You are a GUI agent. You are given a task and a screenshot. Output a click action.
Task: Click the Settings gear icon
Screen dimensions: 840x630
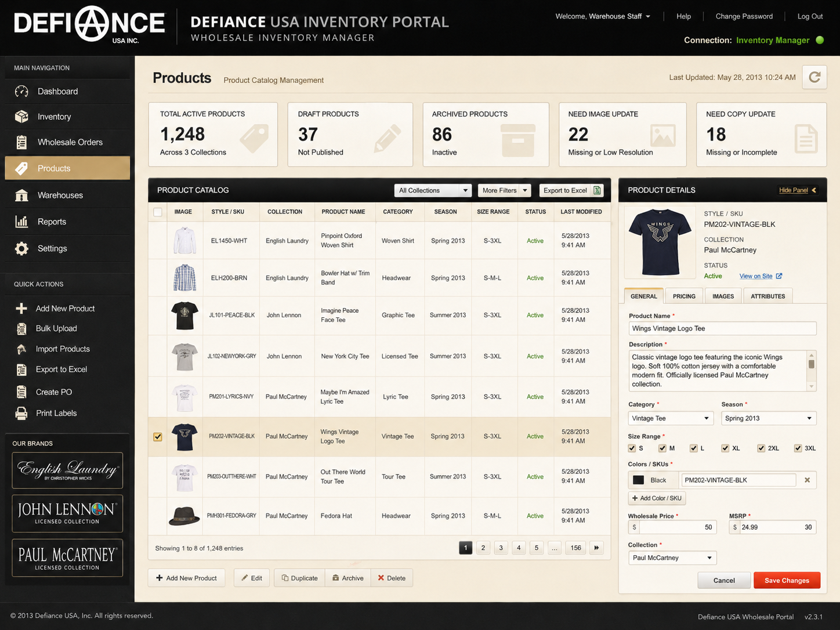21,248
